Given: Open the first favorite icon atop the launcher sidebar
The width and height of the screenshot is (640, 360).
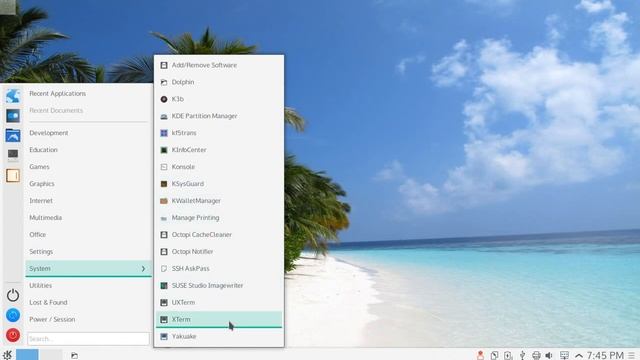Looking at the screenshot, I should click(x=13, y=96).
